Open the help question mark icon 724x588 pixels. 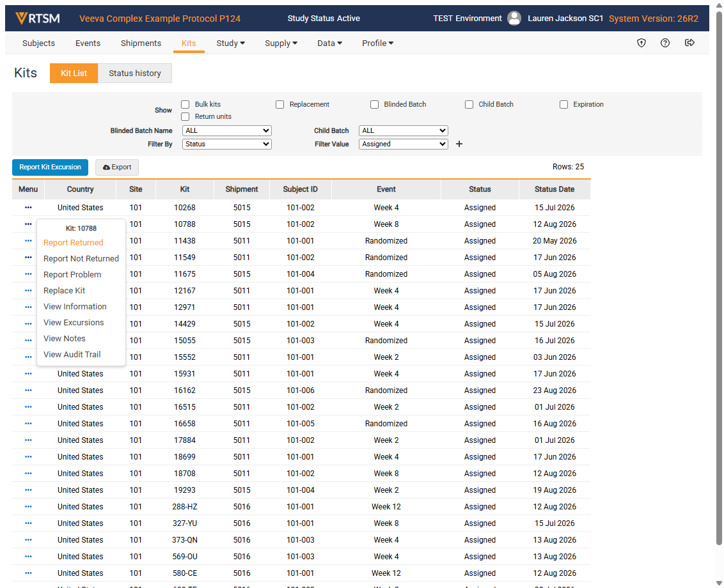[665, 43]
